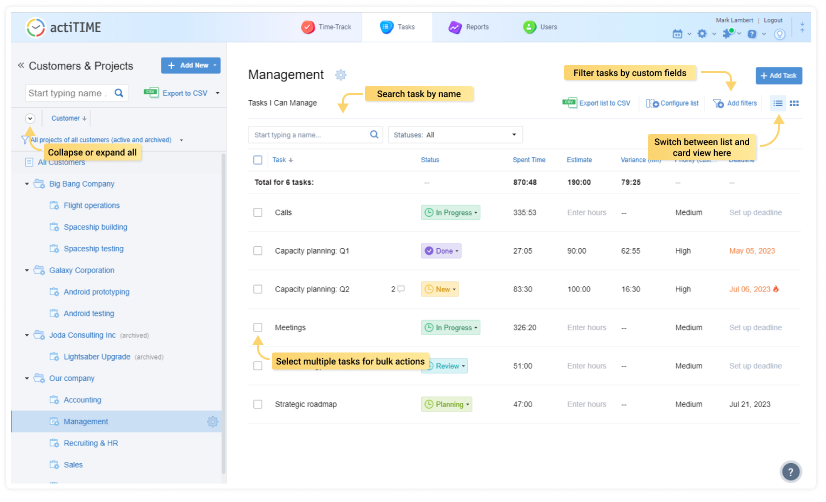Toggle the select-all tasks checkbox

pos(258,160)
